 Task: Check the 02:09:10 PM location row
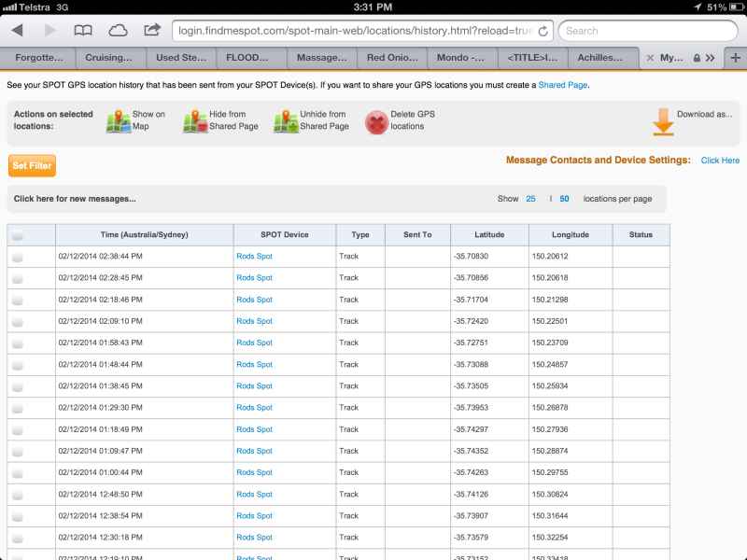click(18, 322)
